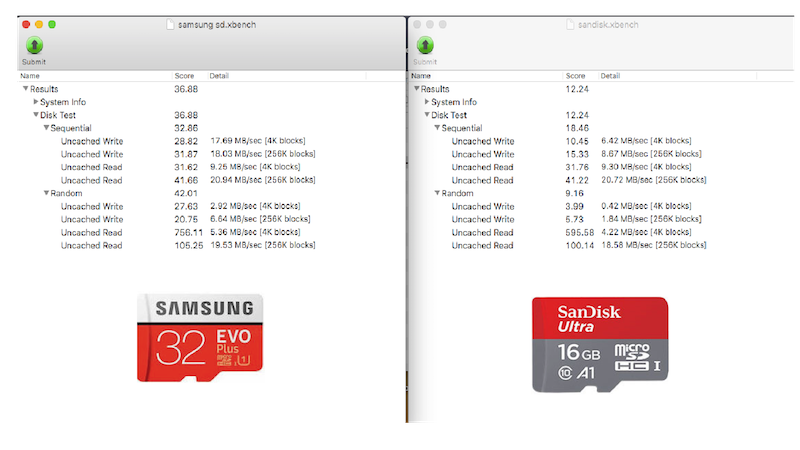Click the Submit icon in sandisk.xbench window
The image size is (800, 450).
click(x=425, y=46)
